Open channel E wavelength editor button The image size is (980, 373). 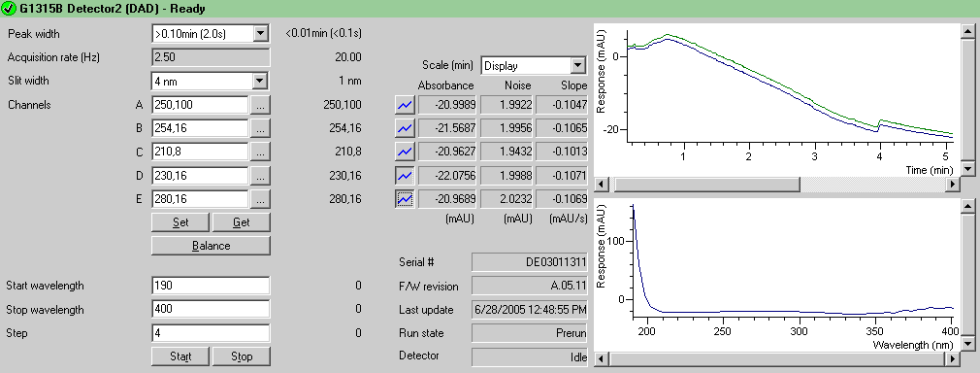(x=261, y=199)
